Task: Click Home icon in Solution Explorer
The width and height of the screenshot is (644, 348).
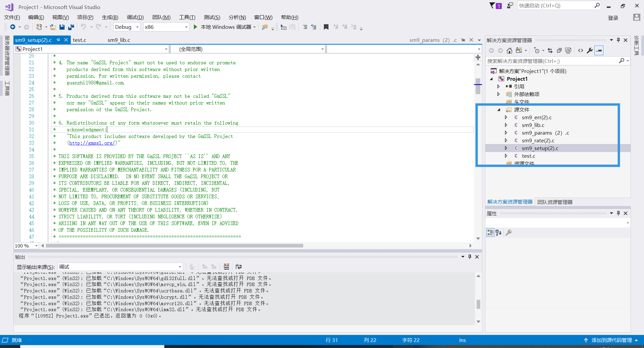Action: click(x=509, y=51)
